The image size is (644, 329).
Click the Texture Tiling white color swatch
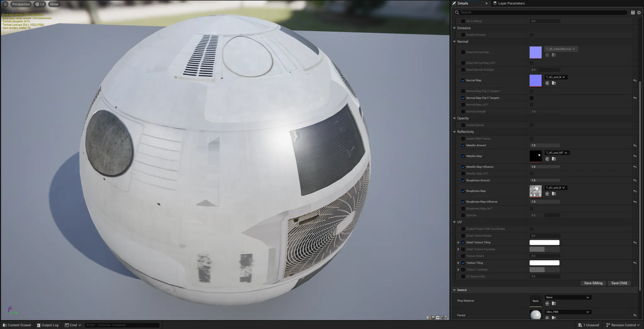coord(544,263)
